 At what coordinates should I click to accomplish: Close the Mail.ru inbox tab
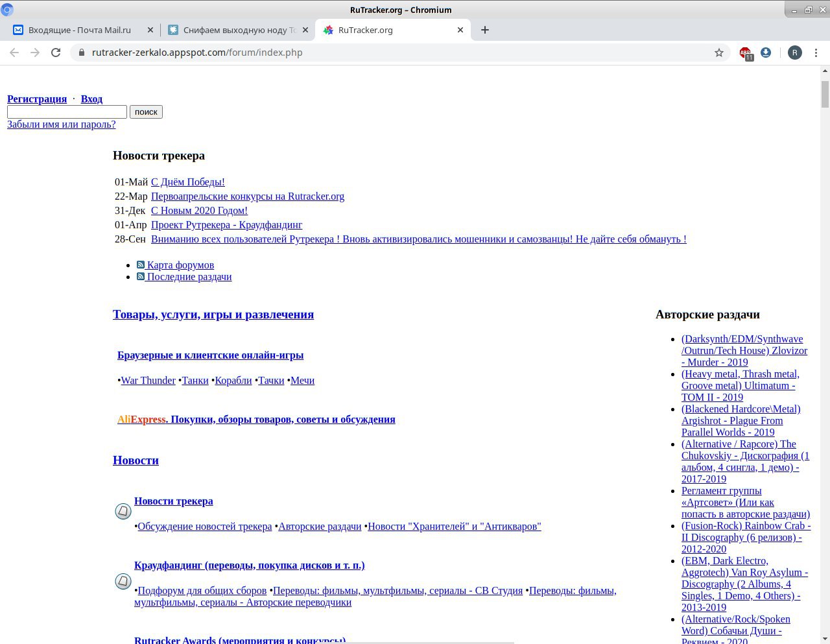coord(150,30)
